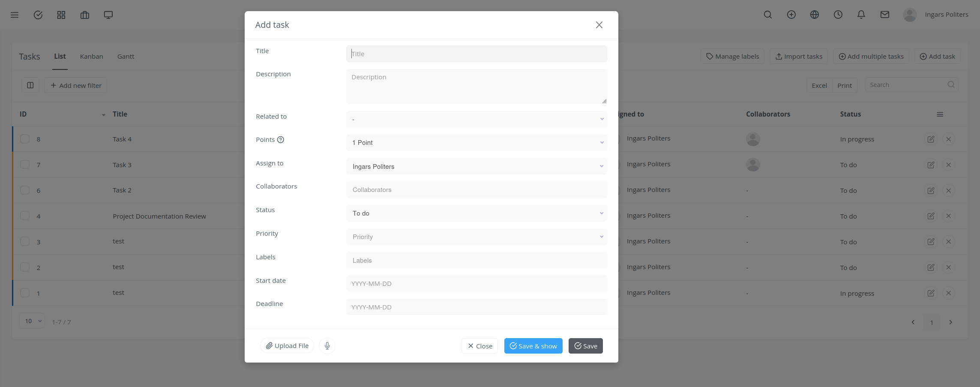Open the Points dropdown showing 1 Point
The height and width of the screenshot is (387, 980).
point(476,142)
